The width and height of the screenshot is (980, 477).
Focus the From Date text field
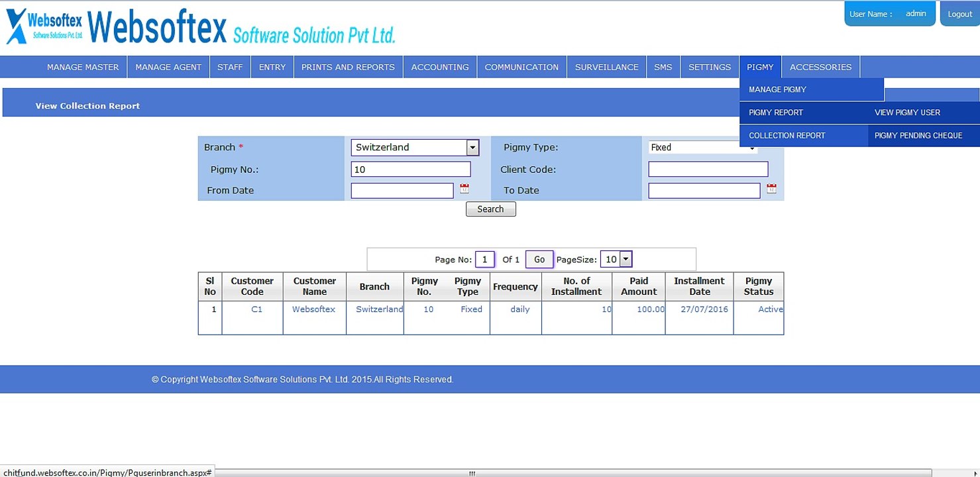(x=402, y=191)
